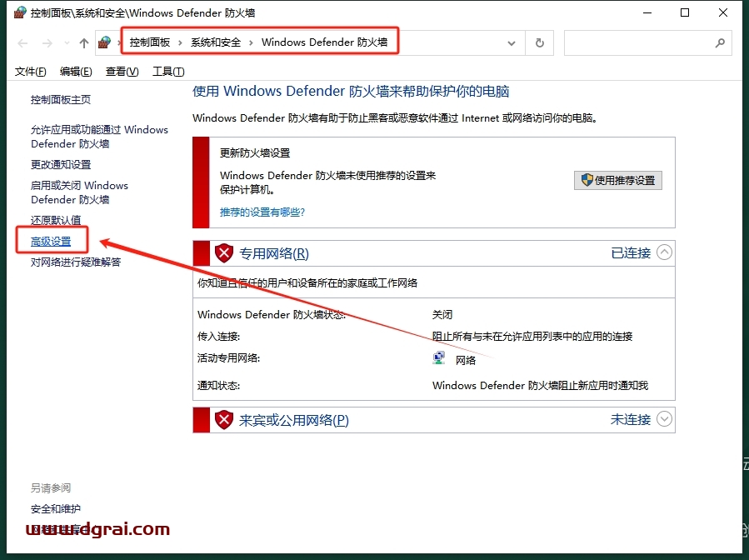The width and height of the screenshot is (749, 560).
Task: Expand chevron after 控制面板 breadcrumb
Action: coord(180,43)
